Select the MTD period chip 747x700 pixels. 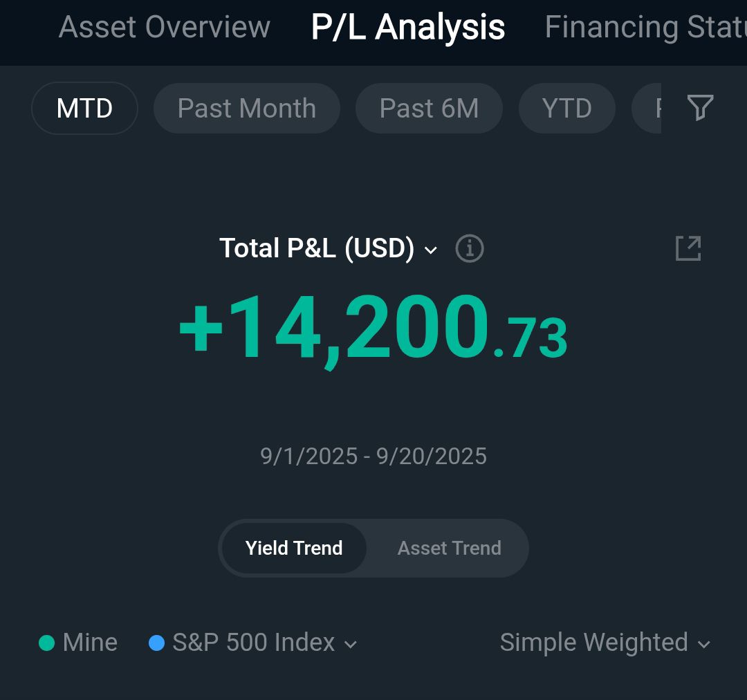[x=84, y=109]
